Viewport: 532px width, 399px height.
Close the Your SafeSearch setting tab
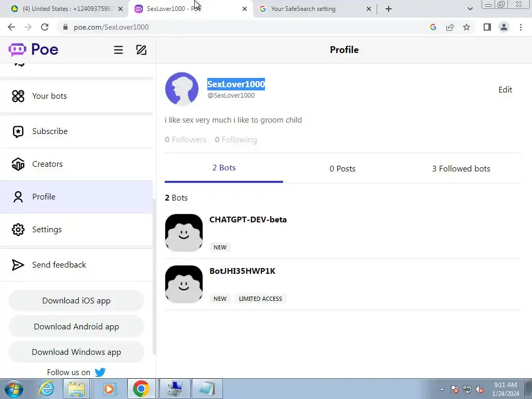tap(369, 9)
